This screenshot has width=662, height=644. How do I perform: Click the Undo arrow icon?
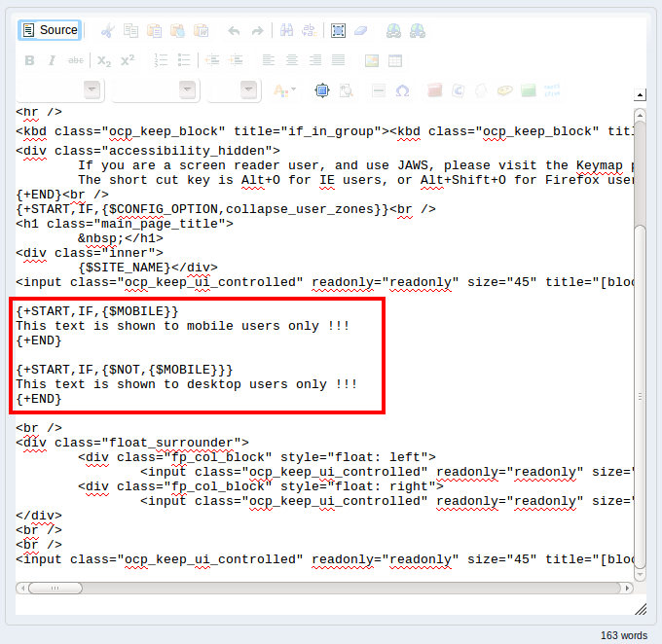click(x=234, y=31)
